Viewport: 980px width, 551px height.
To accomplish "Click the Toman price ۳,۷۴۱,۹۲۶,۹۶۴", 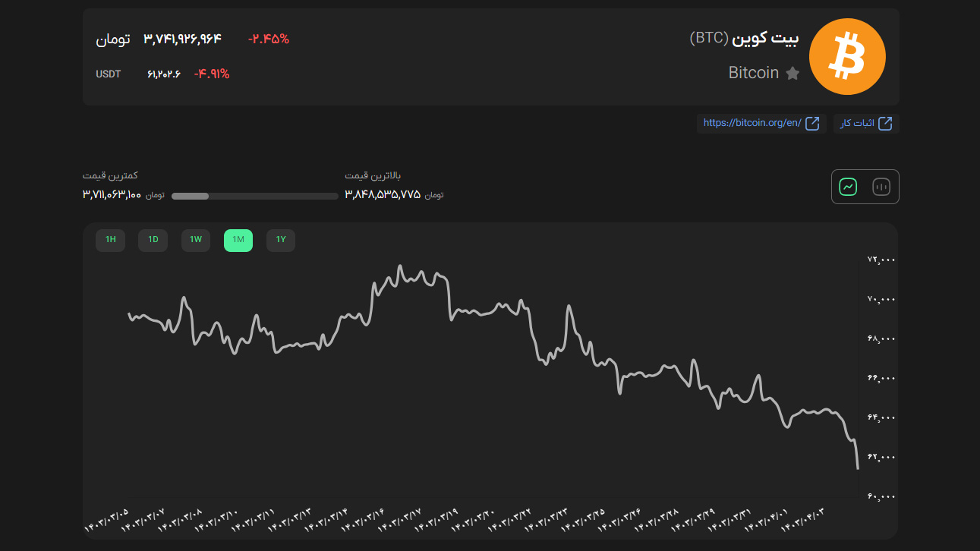I will [x=182, y=39].
